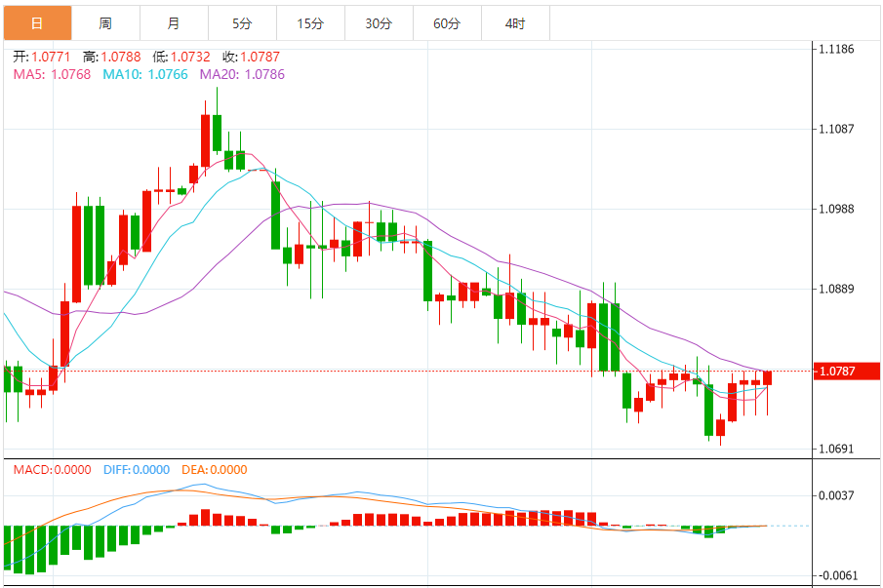Image resolution: width=883 pixels, height=588 pixels.
Task: Click the 1.1186 price axis label
Action: pos(836,49)
